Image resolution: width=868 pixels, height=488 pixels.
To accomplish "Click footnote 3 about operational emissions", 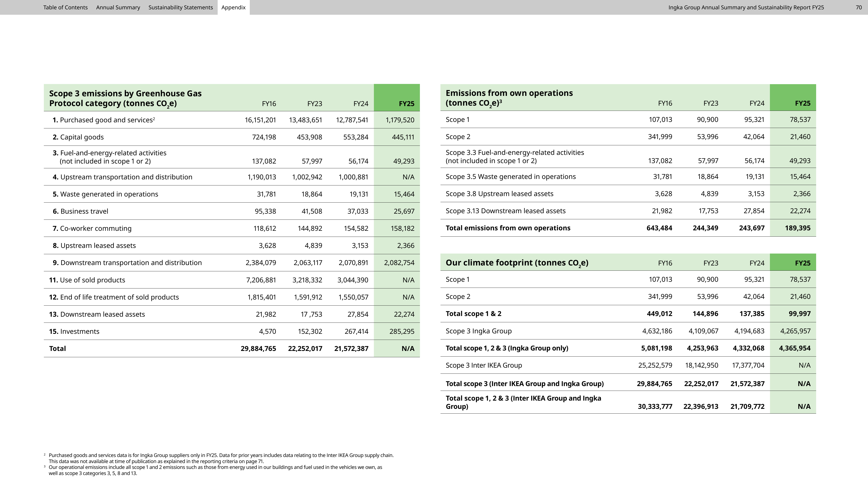I will 213,470.
